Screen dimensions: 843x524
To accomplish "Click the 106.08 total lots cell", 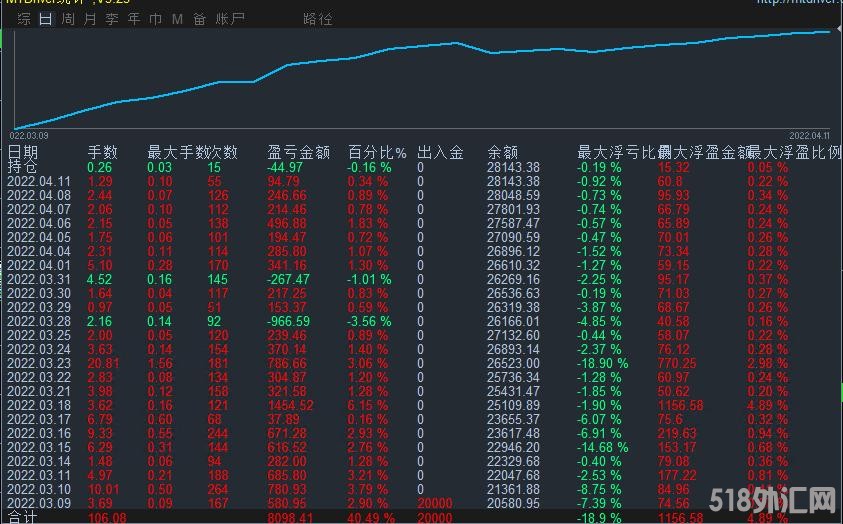I will (x=107, y=518).
